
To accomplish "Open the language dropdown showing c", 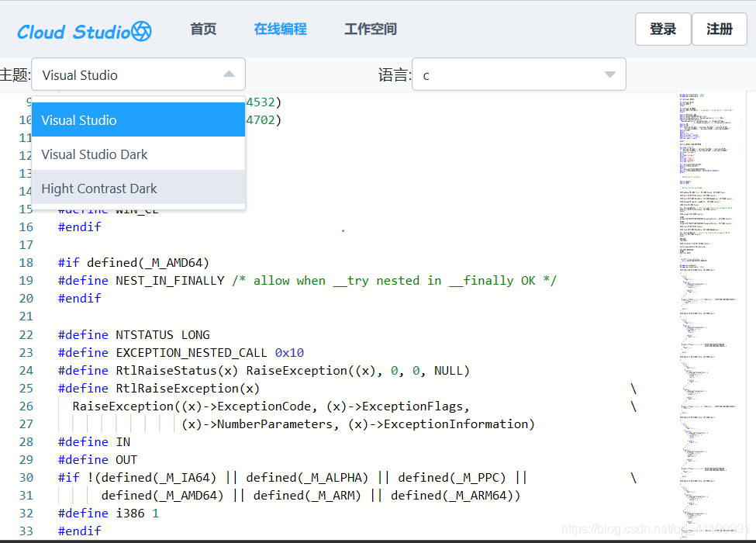I will tap(520, 74).
